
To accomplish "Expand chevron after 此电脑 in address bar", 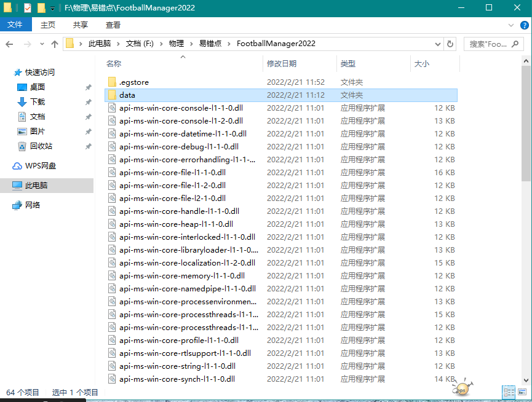I will tap(118, 44).
